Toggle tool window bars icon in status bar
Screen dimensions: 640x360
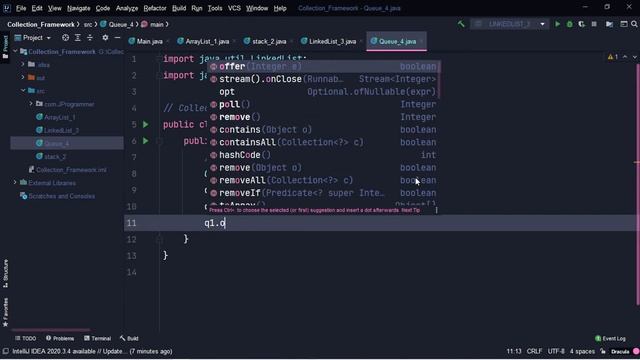(x=5, y=351)
